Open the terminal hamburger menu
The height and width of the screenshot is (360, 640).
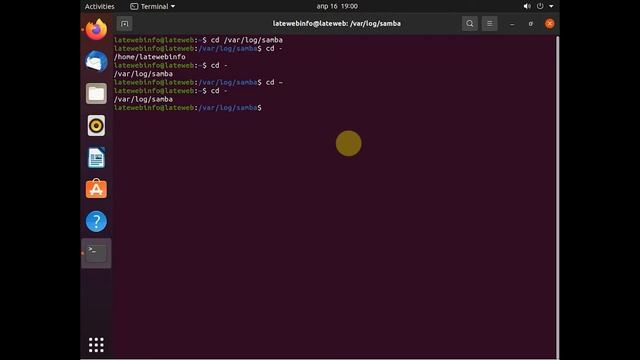coord(489,24)
